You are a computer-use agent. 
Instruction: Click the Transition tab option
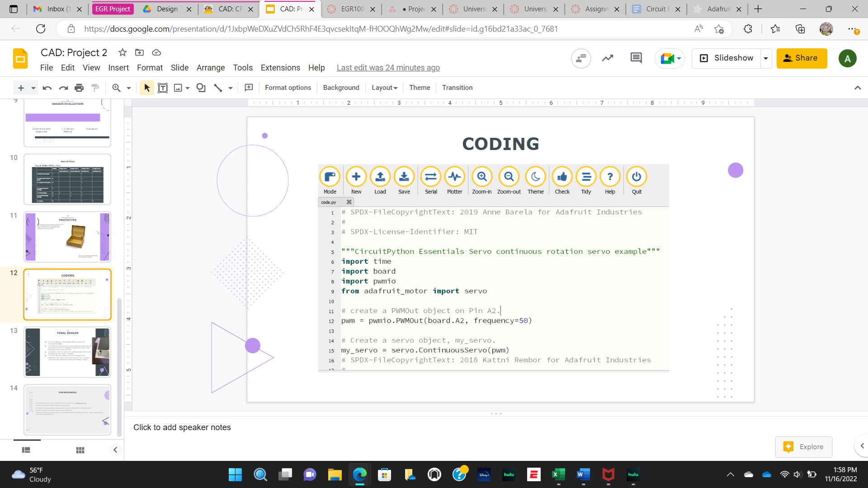coord(458,88)
